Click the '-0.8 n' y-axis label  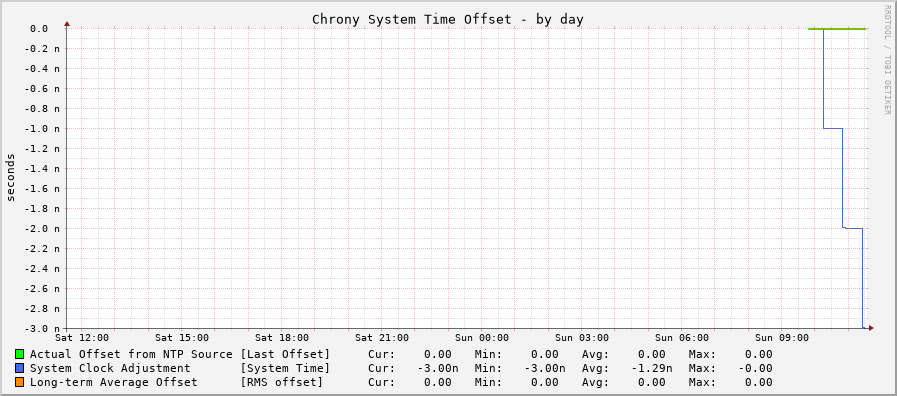click(x=42, y=109)
